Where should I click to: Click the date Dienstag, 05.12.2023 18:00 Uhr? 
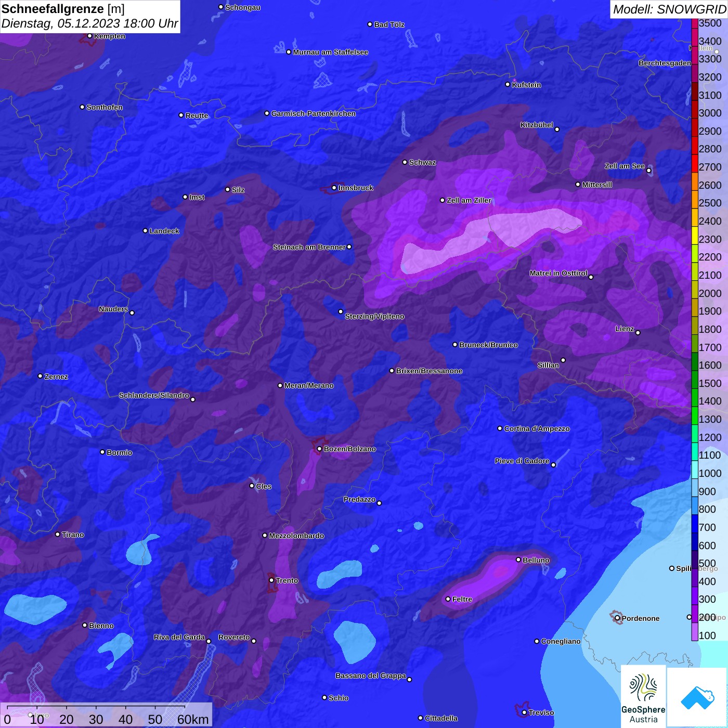[90, 24]
